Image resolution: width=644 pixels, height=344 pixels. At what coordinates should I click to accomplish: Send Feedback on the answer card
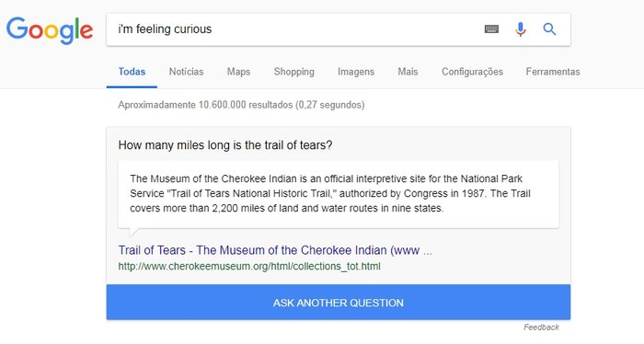click(x=541, y=327)
